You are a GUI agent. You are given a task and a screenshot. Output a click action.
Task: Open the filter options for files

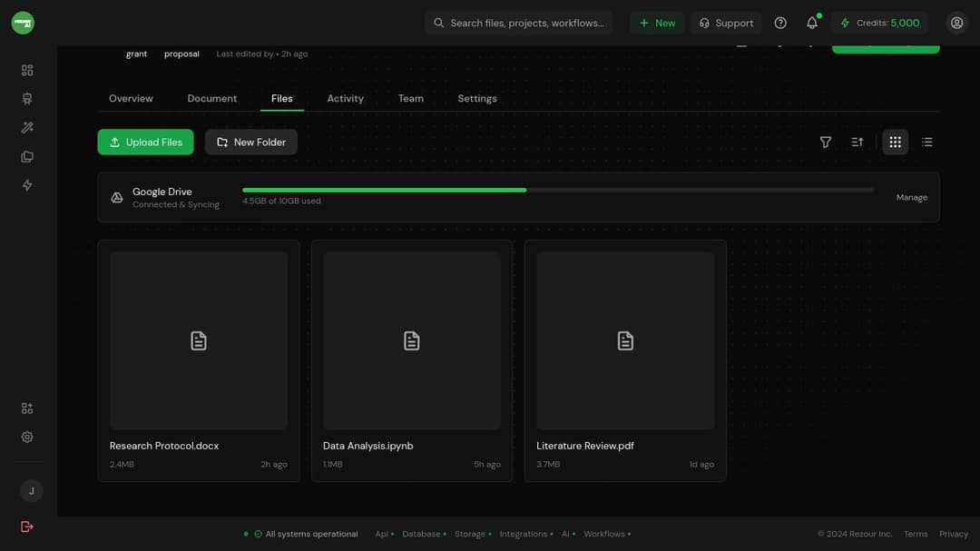[826, 142]
